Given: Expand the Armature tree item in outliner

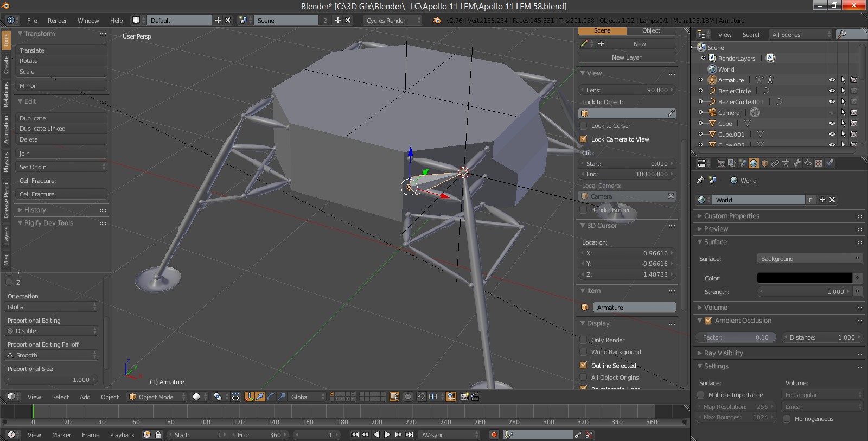Looking at the screenshot, I should (700, 80).
